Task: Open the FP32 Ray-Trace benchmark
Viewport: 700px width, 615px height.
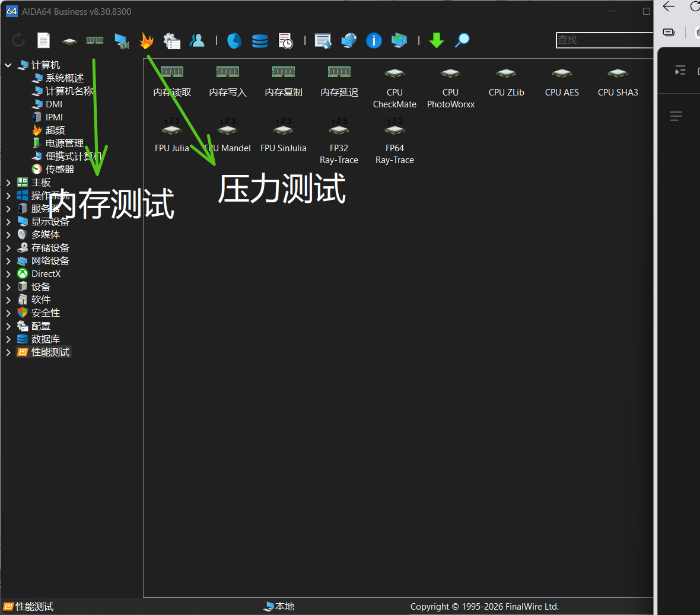Action: click(339, 142)
